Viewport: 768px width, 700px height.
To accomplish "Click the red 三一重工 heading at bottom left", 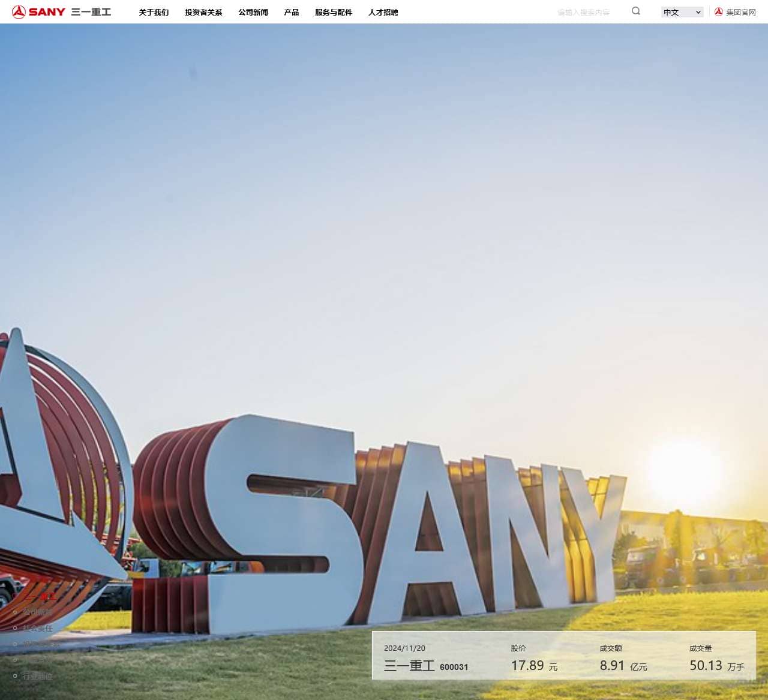I will 41,596.
